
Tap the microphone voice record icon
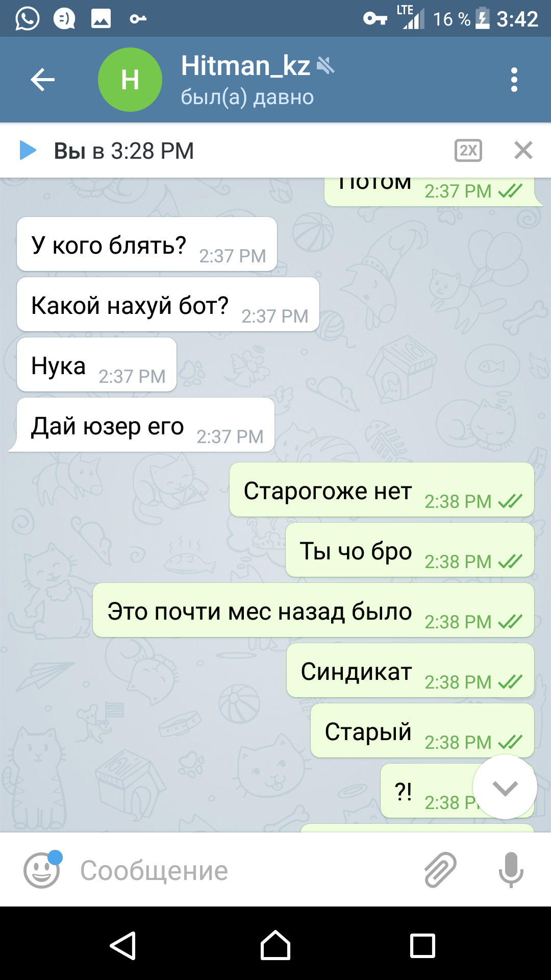(x=511, y=870)
